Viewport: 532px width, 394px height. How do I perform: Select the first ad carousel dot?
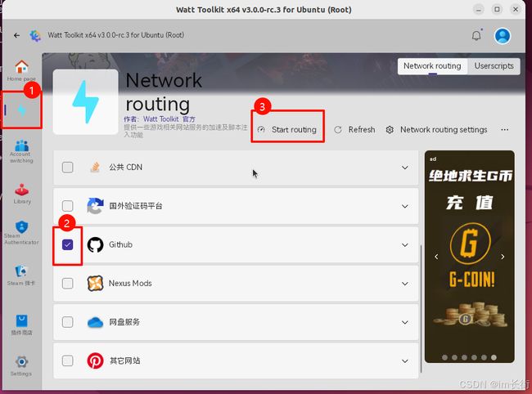point(444,357)
